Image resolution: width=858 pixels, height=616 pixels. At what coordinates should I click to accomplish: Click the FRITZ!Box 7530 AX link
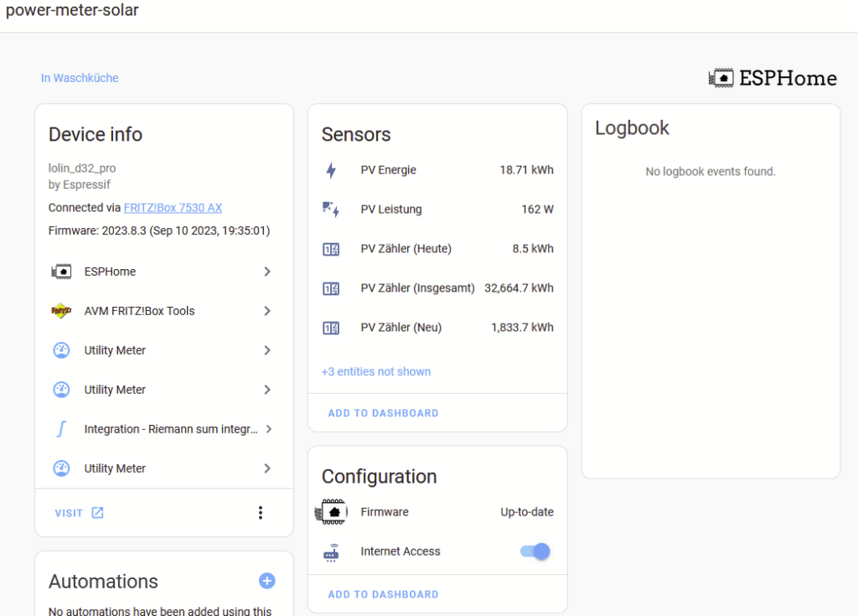[x=173, y=207]
